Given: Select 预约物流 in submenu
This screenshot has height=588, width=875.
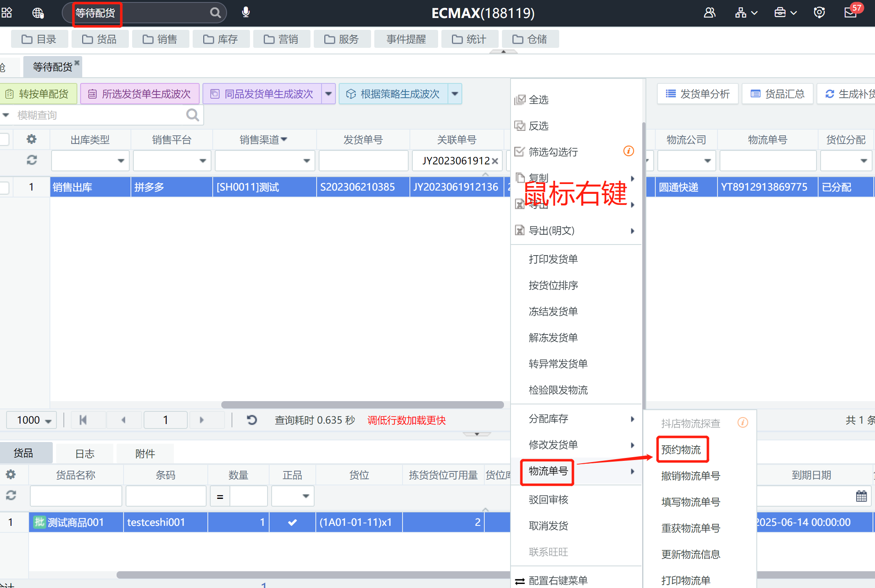Looking at the screenshot, I should click(x=681, y=449).
